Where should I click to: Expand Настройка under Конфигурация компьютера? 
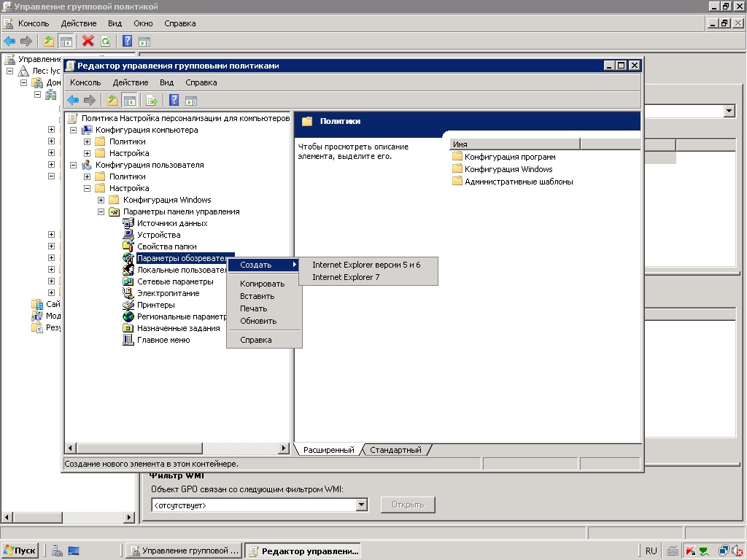point(88,153)
